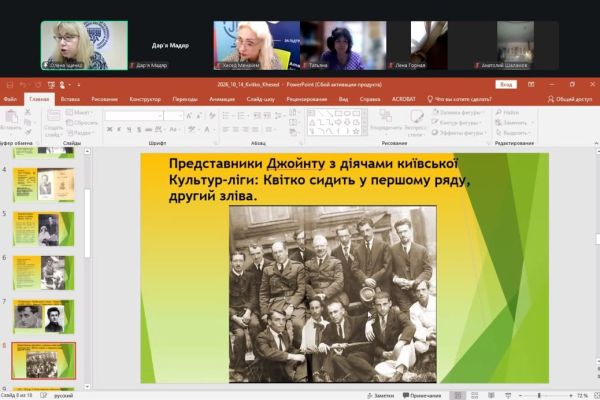Image resolution: width=600 pixels, height=400 pixels.
Task: Click the increase font size icon
Action: click(189, 116)
